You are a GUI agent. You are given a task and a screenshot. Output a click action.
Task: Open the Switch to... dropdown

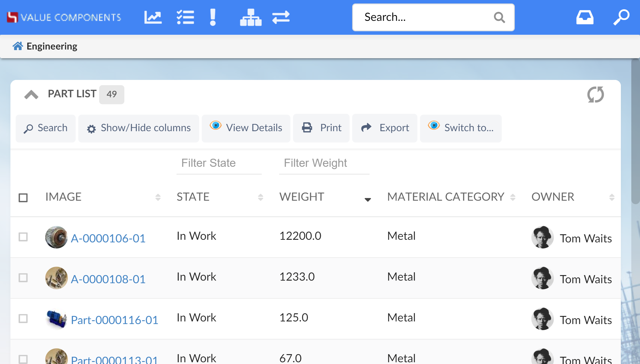pyautogui.click(x=461, y=128)
